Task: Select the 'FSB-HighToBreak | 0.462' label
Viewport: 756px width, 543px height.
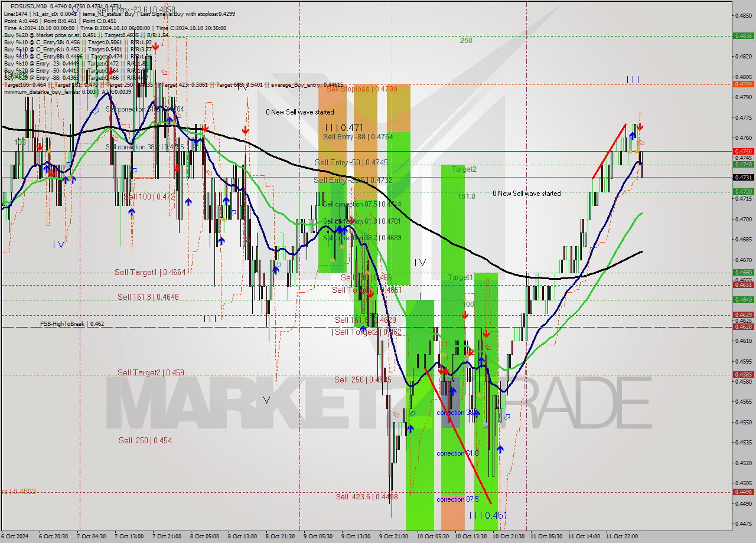Action: 72,323
